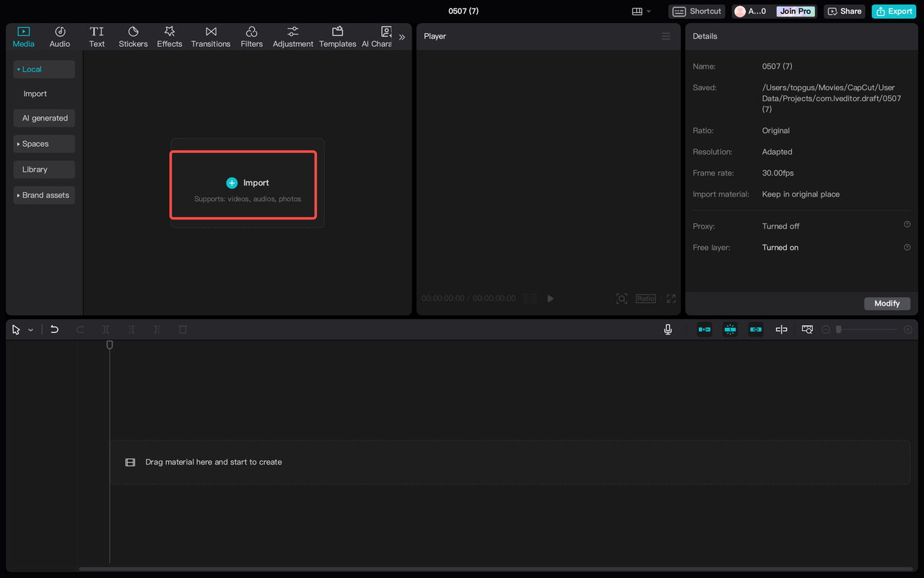Image resolution: width=924 pixels, height=578 pixels.
Task: Click the Split clip tool
Action: pyautogui.click(x=106, y=329)
